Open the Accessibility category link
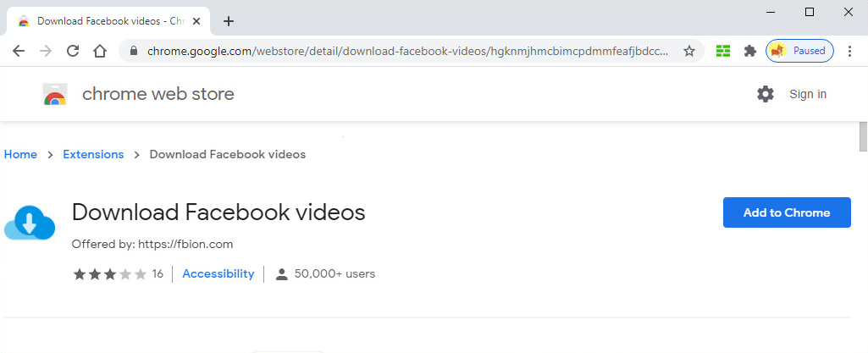The width and height of the screenshot is (868, 353). [x=218, y=273]
